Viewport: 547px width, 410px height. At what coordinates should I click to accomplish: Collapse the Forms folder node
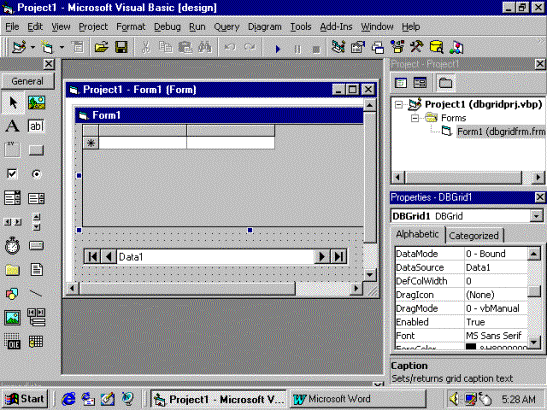tap(414, 118)
